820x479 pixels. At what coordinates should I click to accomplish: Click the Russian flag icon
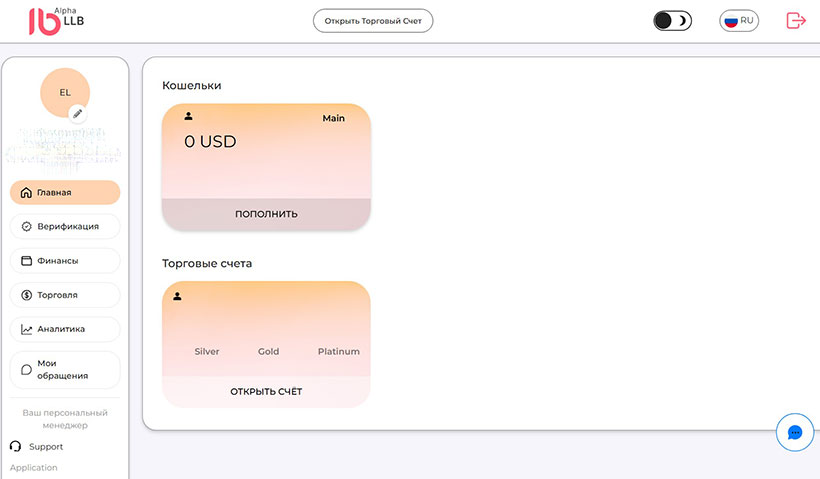(x=731, y=21)
